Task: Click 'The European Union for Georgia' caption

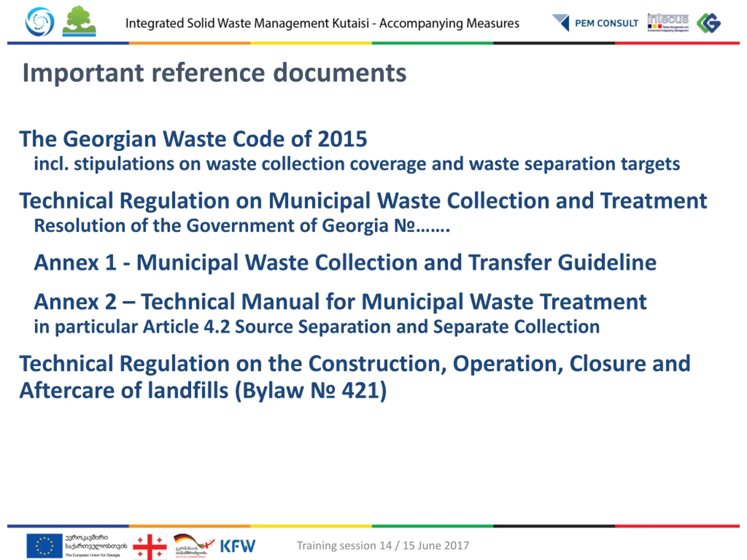Action: click(x=92, y=555)
